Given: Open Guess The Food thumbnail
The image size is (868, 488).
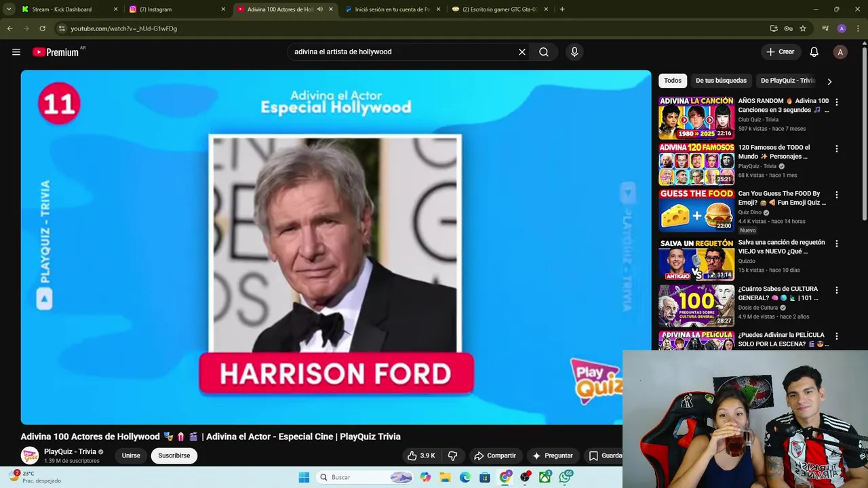Looking at the screenshot, I should 696,210.
